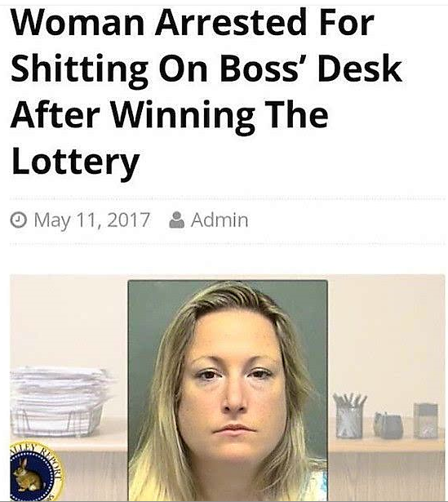448x502 pixels.
Task: Click the headline line "After Winning The"
Action: (x=170, y=115)
